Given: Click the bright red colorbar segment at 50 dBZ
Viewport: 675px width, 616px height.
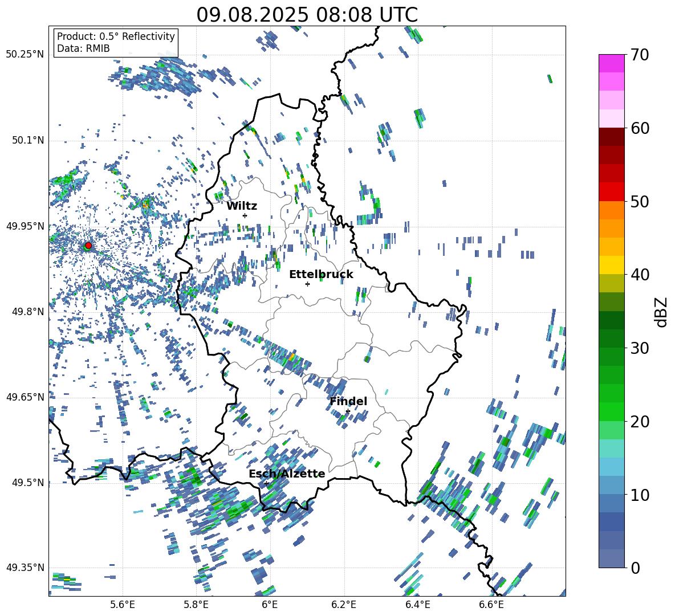Looking at the screenshot, I should click(x=611, y=192).
